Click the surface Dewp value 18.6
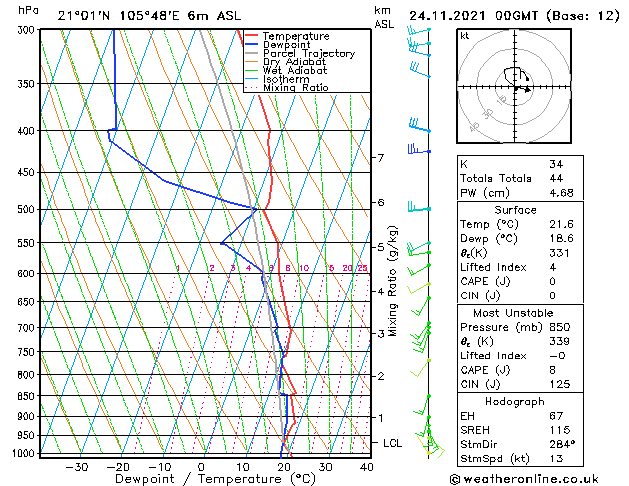This screenshot has height=486, width=629. [x=561, y=239]
